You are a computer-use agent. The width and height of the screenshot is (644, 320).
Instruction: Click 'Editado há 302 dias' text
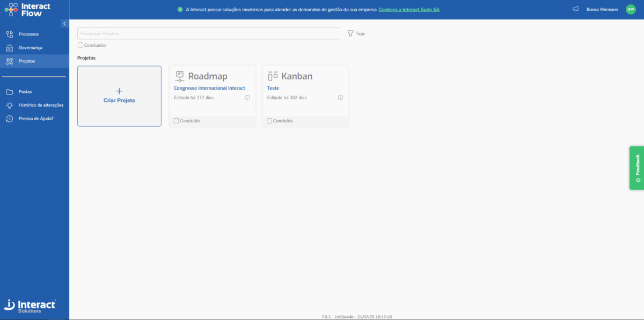(287, 98)
